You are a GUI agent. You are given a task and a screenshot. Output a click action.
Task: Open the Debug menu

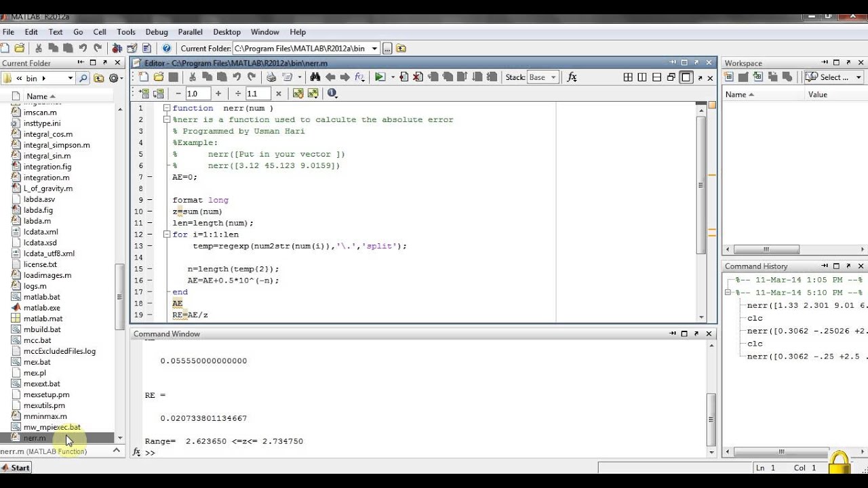point(157,32)
